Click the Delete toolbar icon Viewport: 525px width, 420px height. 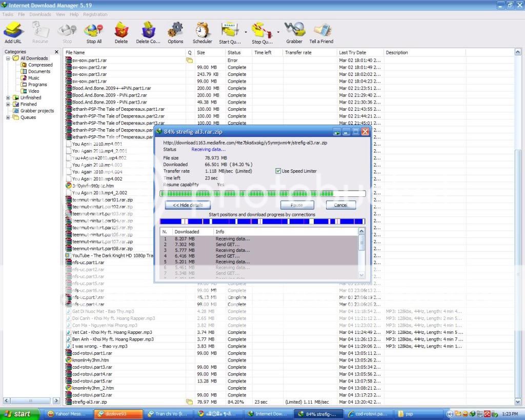coord(121,32)
